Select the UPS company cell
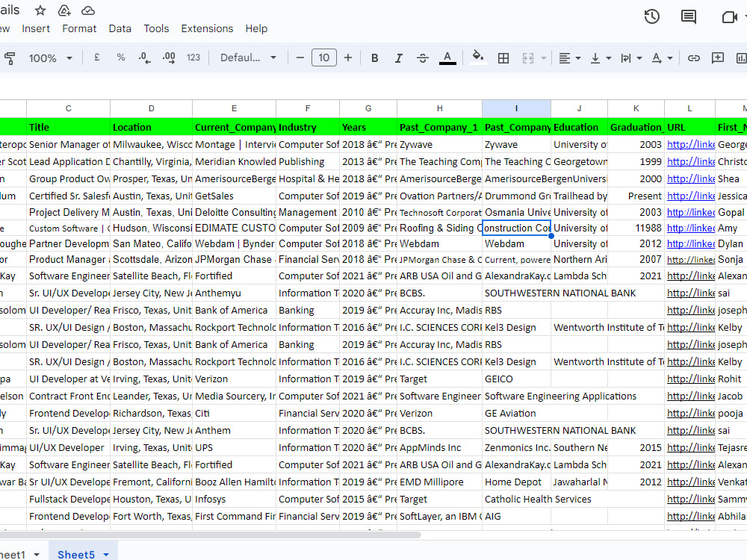 234,447
